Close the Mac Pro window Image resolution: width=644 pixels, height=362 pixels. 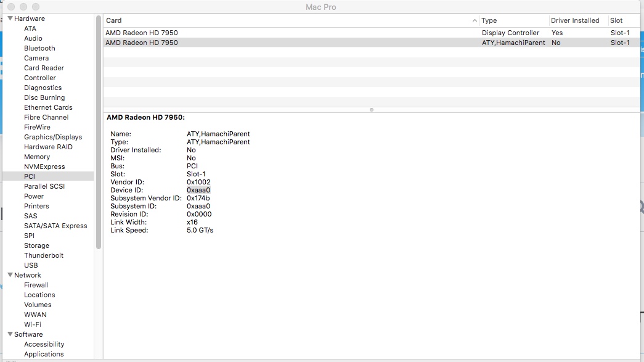tap(11, 7)
